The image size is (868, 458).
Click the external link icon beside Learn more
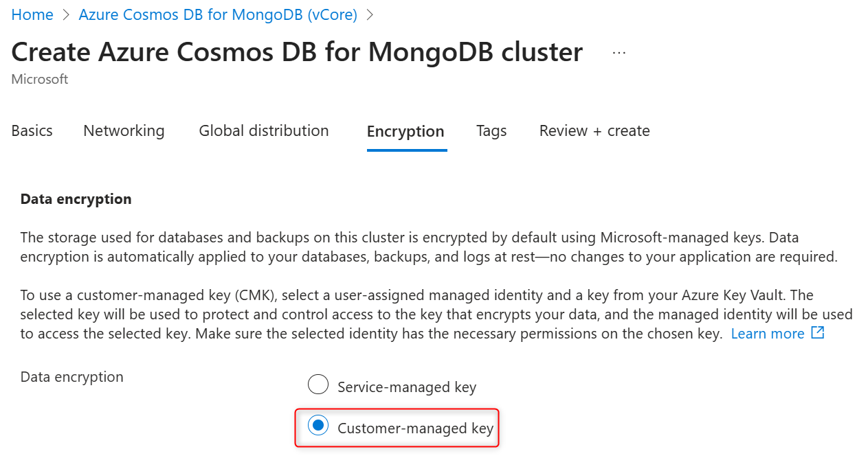(818, 333)
